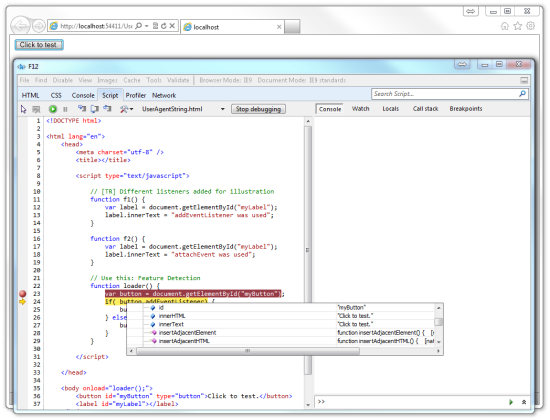Open address bar search dropdown arrow
The image size is (550, 420).
(147, 26)
